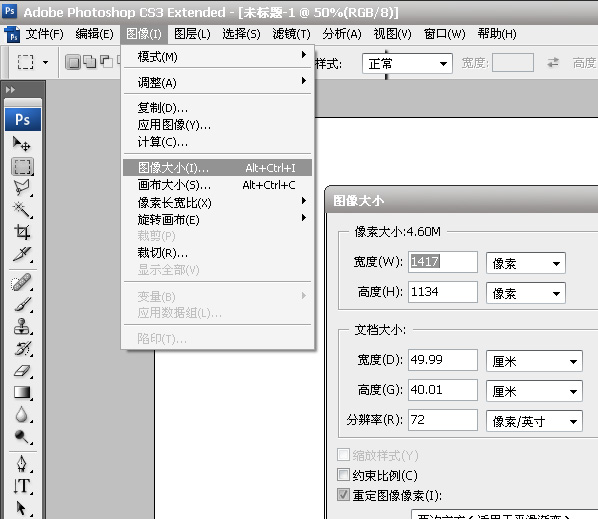Click the 高度(H) field showing 1134
Image resolution: width=598 pixels, height=519 pixels.
tap(443, 292)
